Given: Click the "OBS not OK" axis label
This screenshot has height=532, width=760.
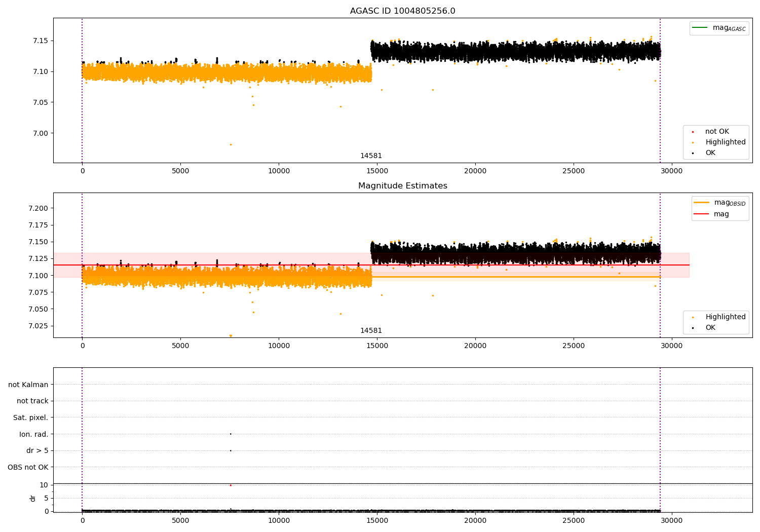Looking at the screenshot, I should click(28, 467).
